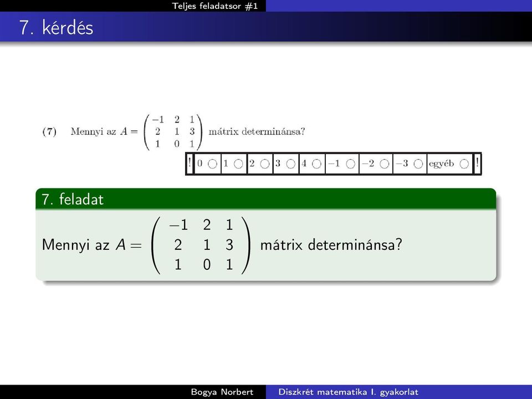This screenshot has width=532, height=399.
Task: Click the 'egyéb' answer label
Action: pyautogui.click(x=442, y=164)
